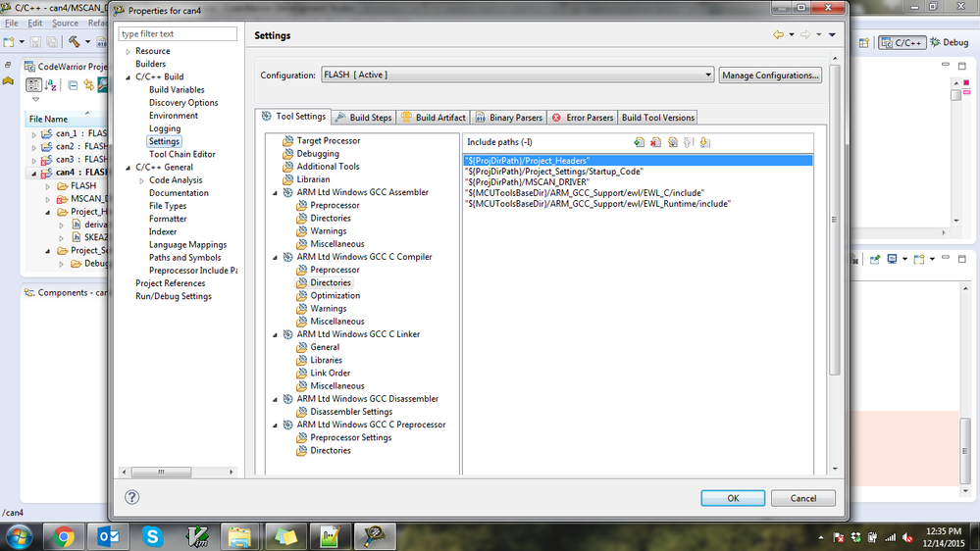Viewport: 980px width, 551px height.
Task: Open the Binary Parsers tab
Action: click(509, 118)
